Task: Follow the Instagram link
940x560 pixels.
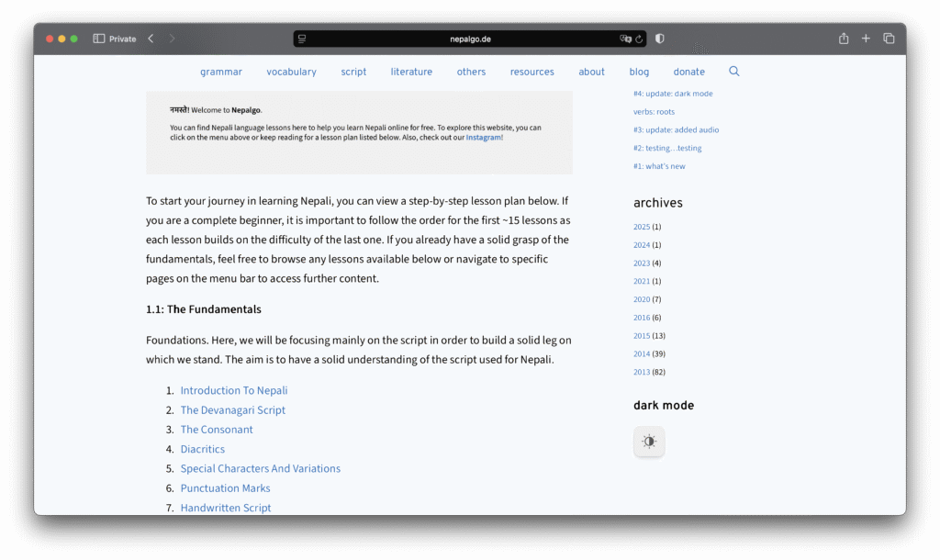Action: 483,138
